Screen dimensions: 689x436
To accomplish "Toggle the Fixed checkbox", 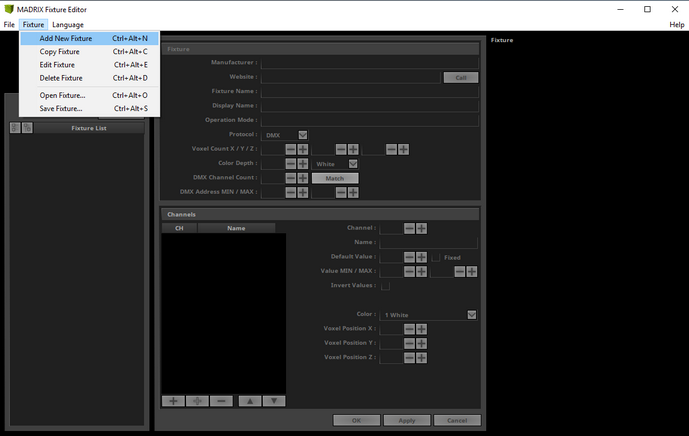I will [435, 258].
